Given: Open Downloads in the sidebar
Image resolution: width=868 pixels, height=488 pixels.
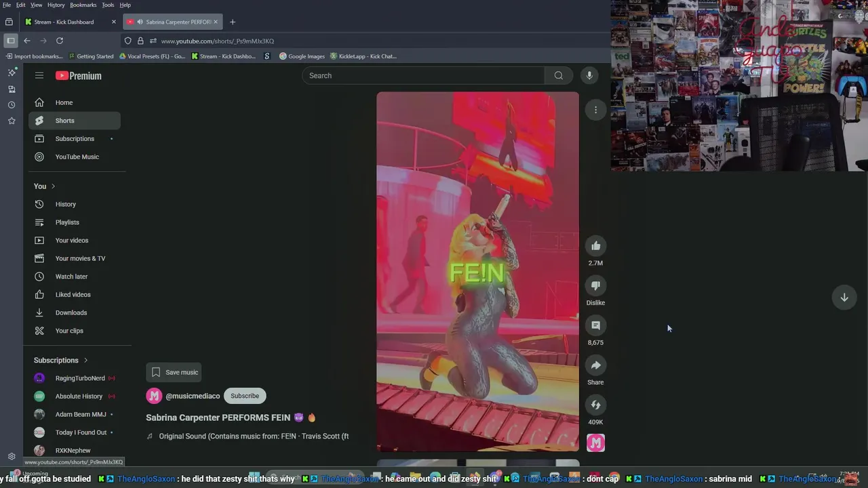Looking at the screenshot, I should [x=75, y=312].
